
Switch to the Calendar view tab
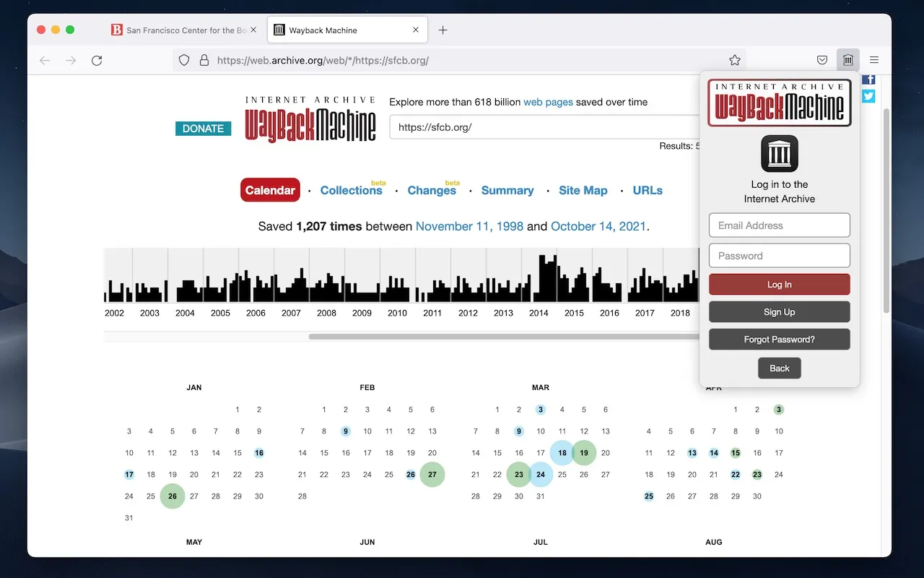(270, 190)
